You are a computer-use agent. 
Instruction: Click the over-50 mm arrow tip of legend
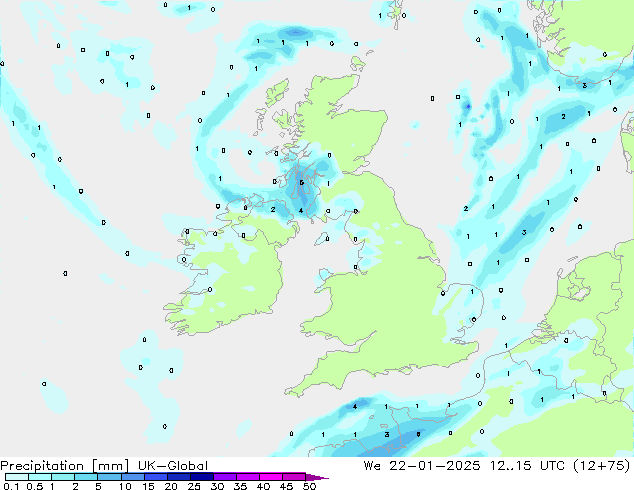317,477
